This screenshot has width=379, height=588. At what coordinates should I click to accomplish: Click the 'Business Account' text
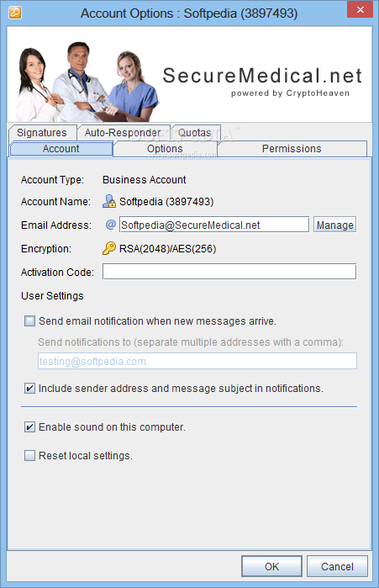(x=145, y=180)
